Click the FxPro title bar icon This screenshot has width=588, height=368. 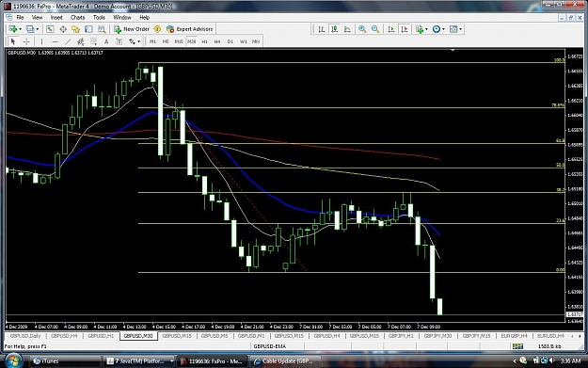coord(8,6)
